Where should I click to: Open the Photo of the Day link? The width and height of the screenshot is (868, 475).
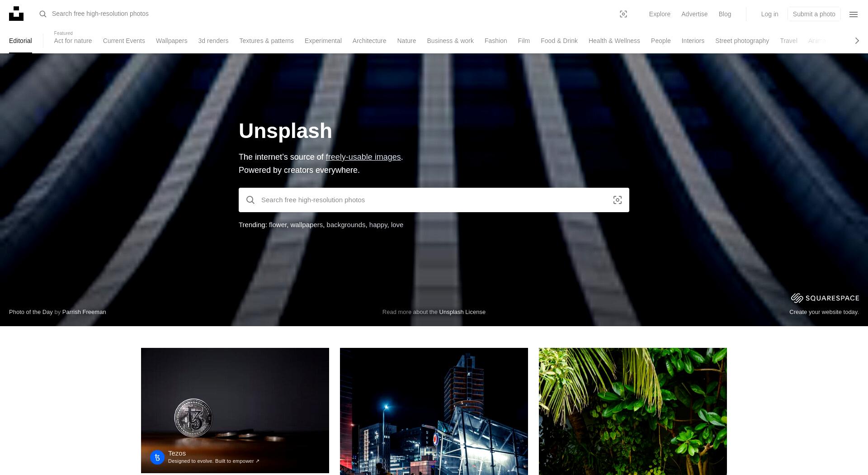click(x=31, y=312)
